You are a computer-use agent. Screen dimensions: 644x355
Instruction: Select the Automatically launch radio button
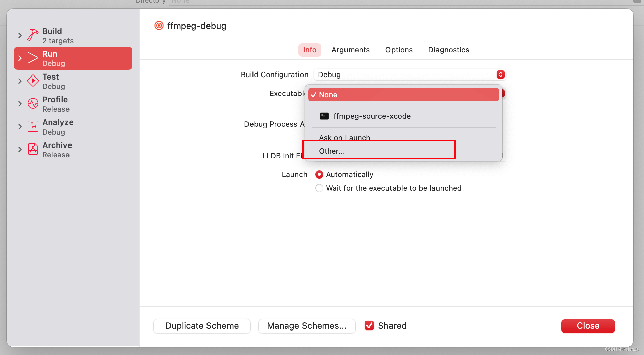coord(319,174)
